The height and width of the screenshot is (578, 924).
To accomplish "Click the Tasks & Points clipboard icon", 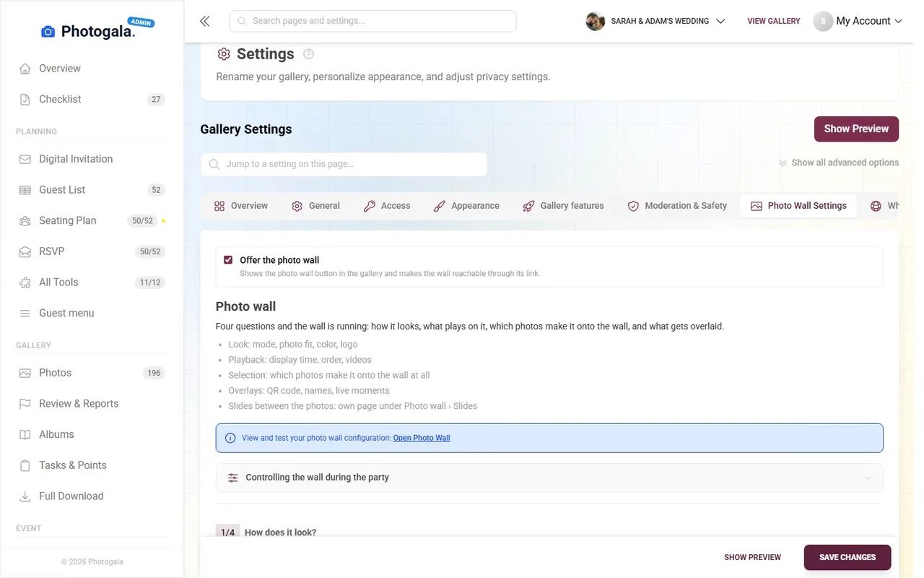I will click(25, 465).
